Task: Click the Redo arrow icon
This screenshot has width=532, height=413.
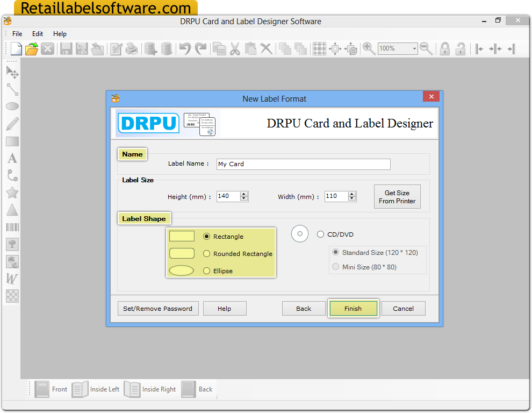Action: [201, 48]
